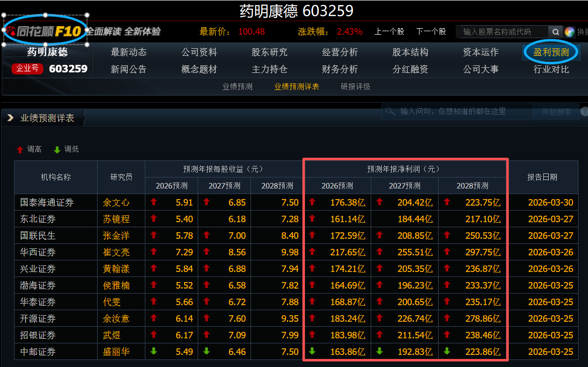Click the 297.75亿 profit value
The height and width of the screenshot is (367, 588).
pos(483,252)
